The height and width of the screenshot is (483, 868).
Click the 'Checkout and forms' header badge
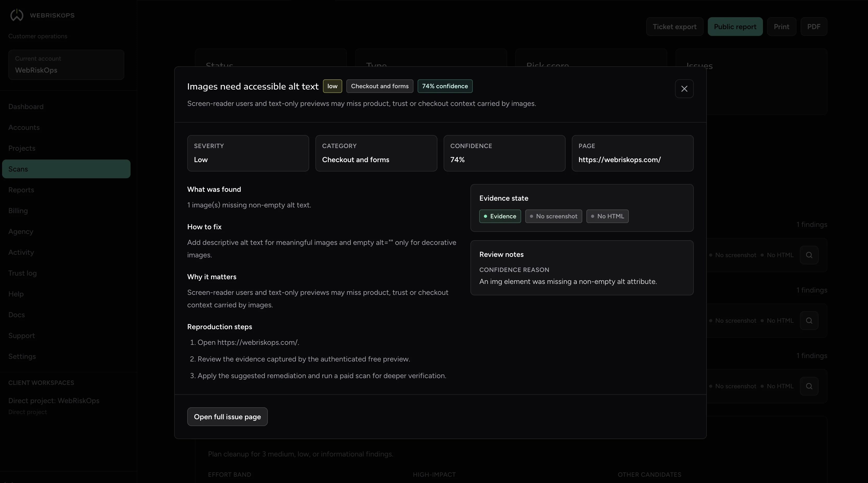[x=380, y=86]
